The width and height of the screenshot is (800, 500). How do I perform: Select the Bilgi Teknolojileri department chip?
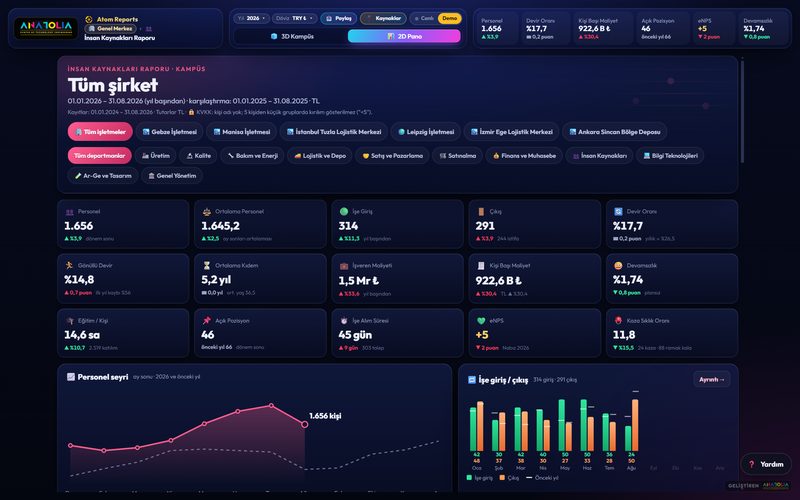[670, 156]
